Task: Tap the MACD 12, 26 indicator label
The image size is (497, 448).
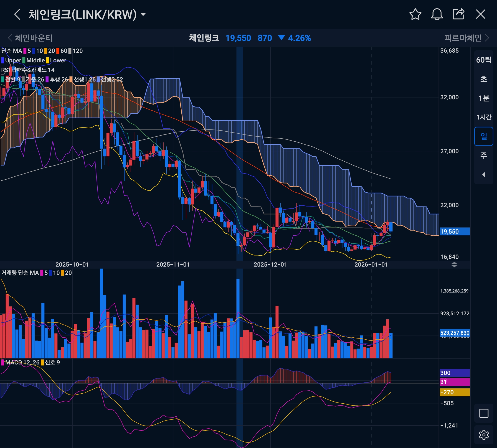Action: tap(22, 362)
